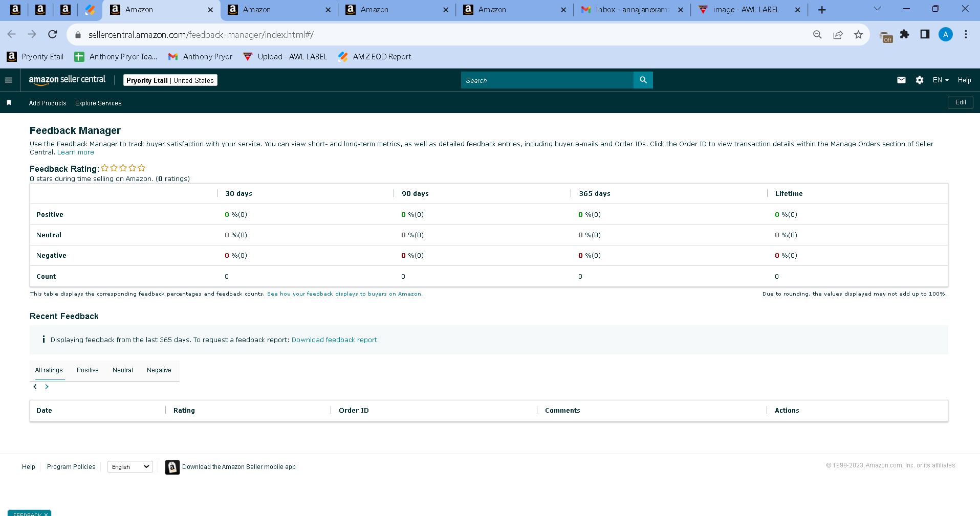The image size is (980, 516).
Task: Open the EN language dropdown
Action: 941,80
